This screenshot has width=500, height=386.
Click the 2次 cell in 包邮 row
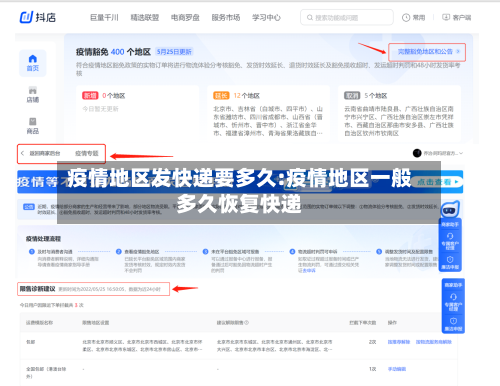pyautogui.click(x=372, y=342)
